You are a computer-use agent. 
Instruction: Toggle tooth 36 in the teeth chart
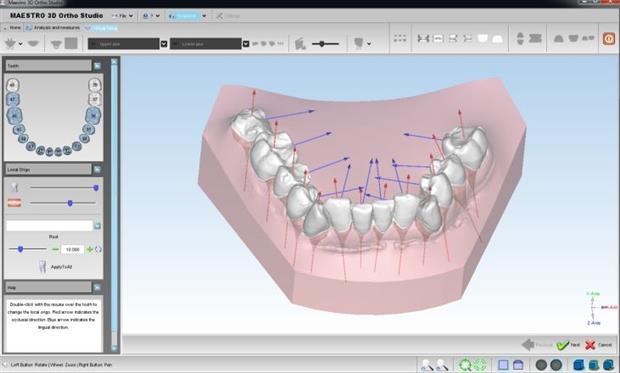click(x=93, y=116)
